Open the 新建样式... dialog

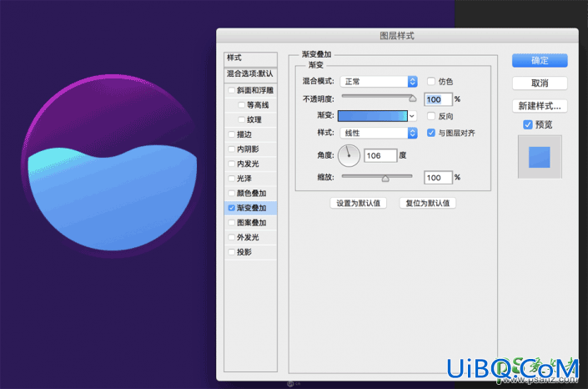click(x=540, y=106)
